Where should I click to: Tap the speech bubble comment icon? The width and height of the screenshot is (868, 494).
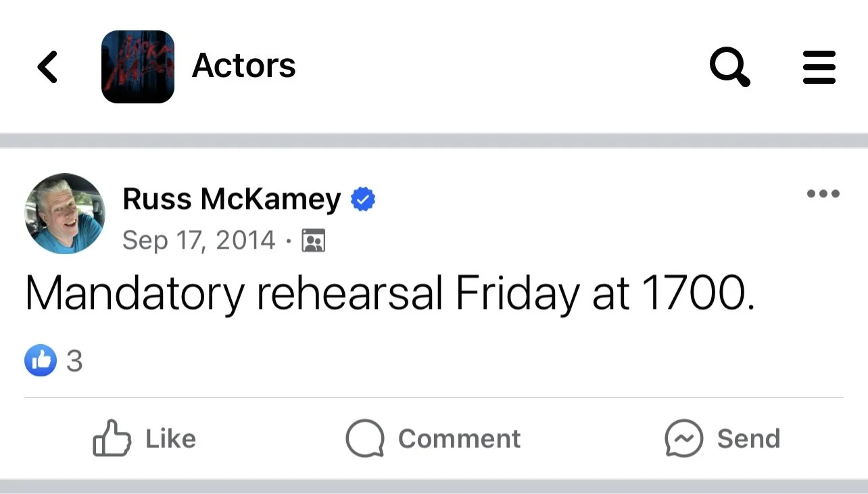pos(365,439)
